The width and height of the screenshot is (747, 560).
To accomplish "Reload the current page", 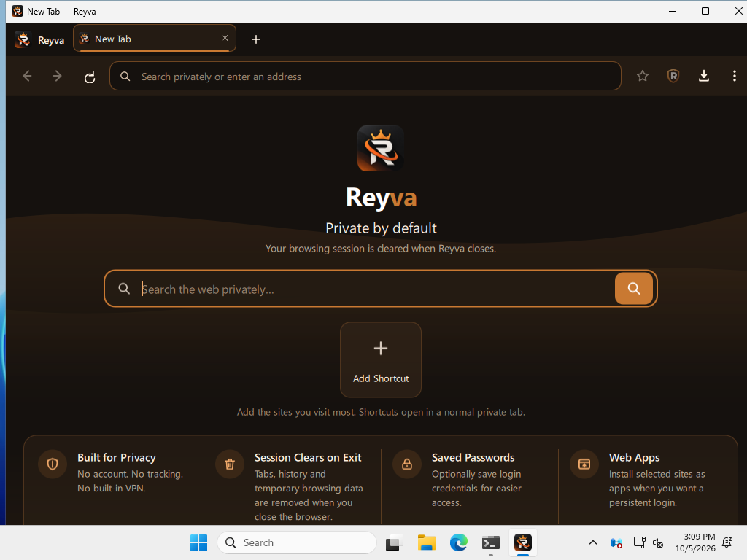I will (x=90, y=77).
